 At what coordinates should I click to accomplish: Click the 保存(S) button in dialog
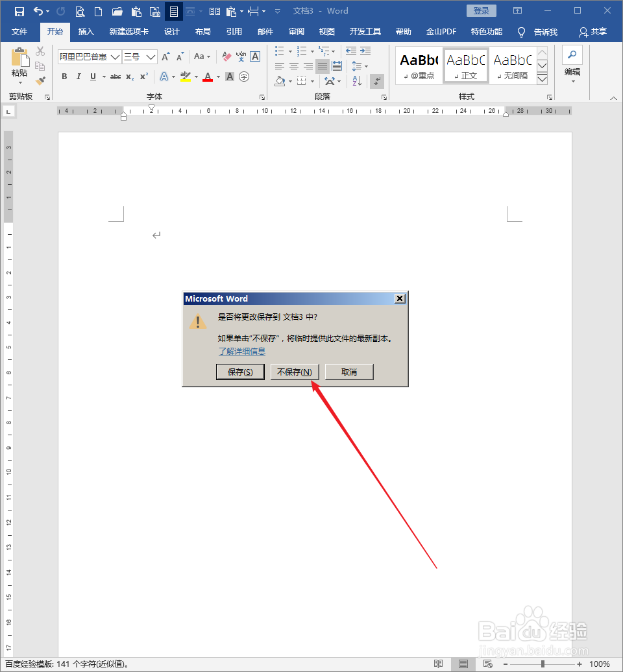(240, 372)
